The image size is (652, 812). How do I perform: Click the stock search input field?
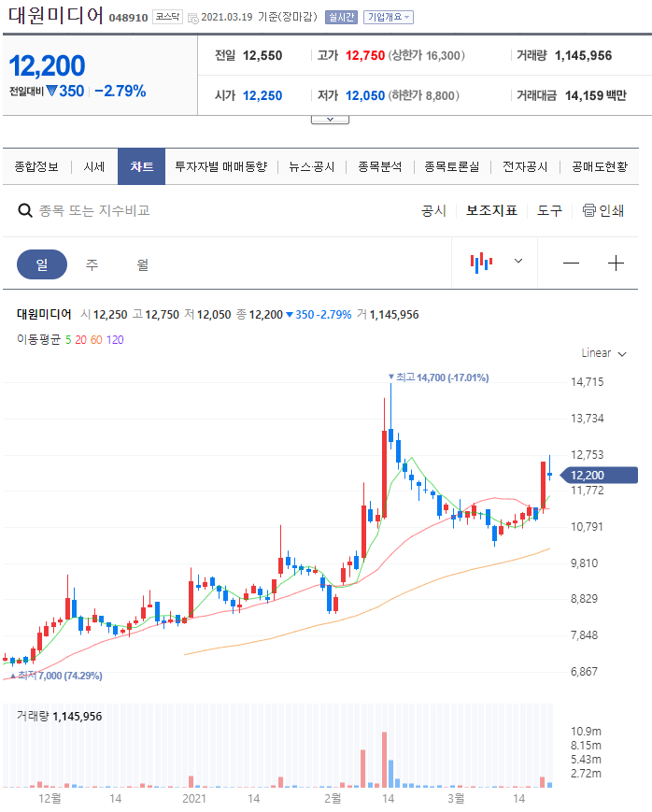[94, 211]
